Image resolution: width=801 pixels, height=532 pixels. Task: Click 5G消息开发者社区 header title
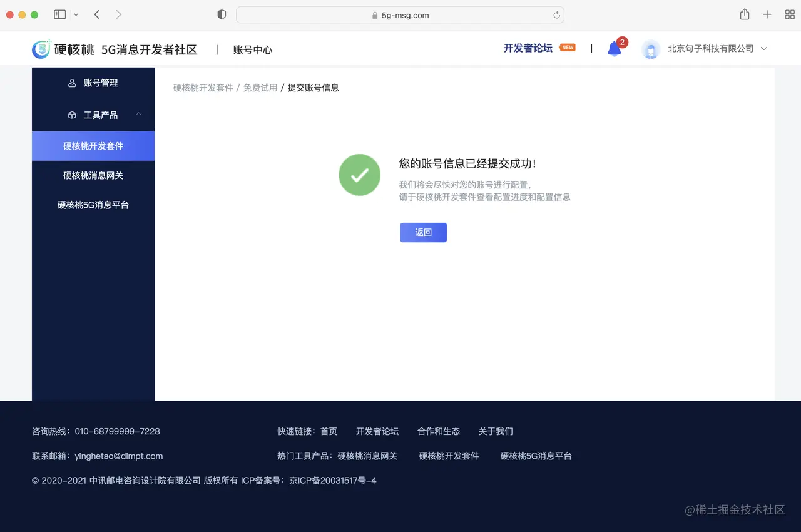coord(150,49)
